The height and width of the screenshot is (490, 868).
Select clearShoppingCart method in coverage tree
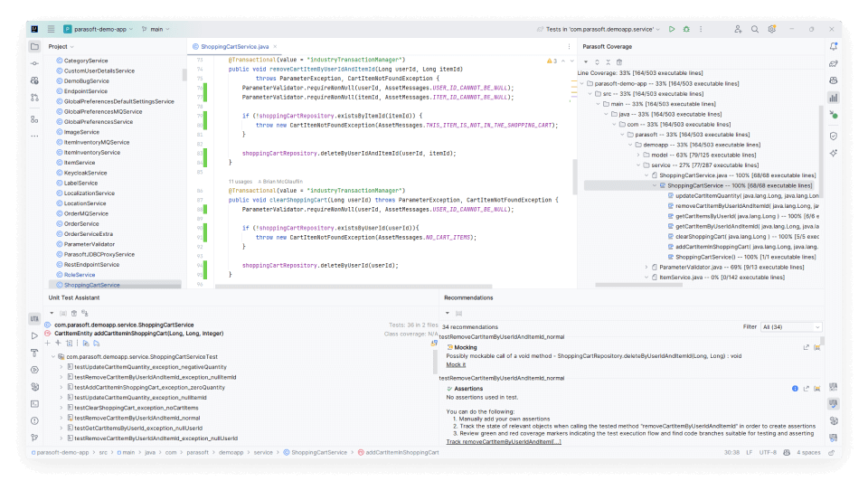[743, 237]
